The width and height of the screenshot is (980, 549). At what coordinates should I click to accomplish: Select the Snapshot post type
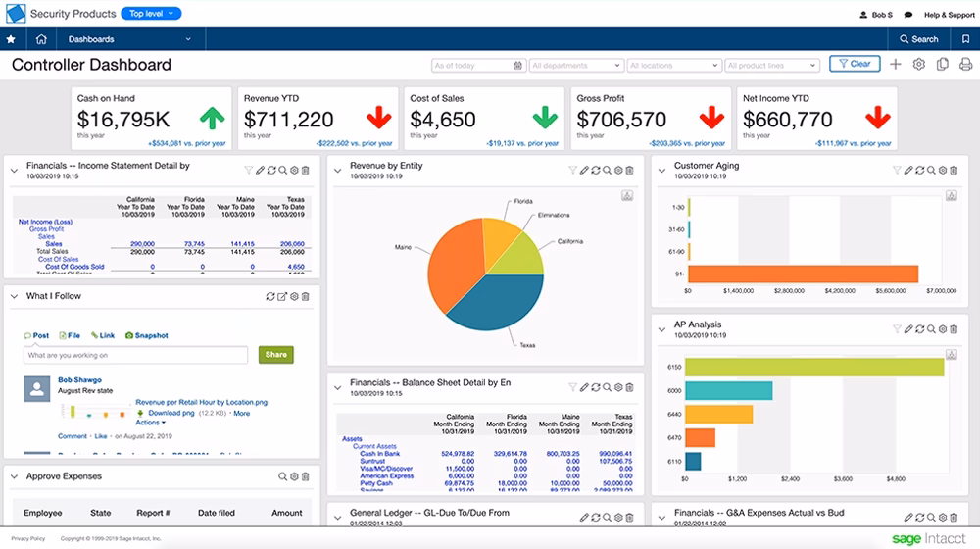point(145,335)
